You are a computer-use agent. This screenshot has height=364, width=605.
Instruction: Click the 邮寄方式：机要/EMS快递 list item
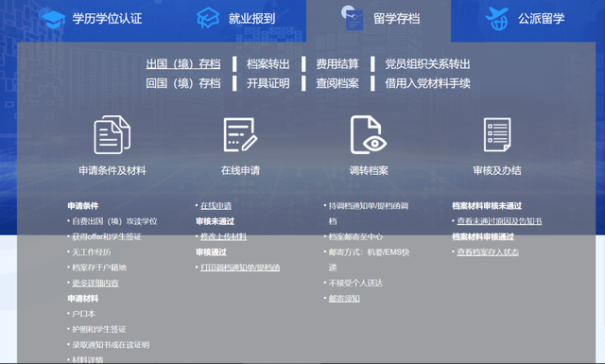point(369,260)
